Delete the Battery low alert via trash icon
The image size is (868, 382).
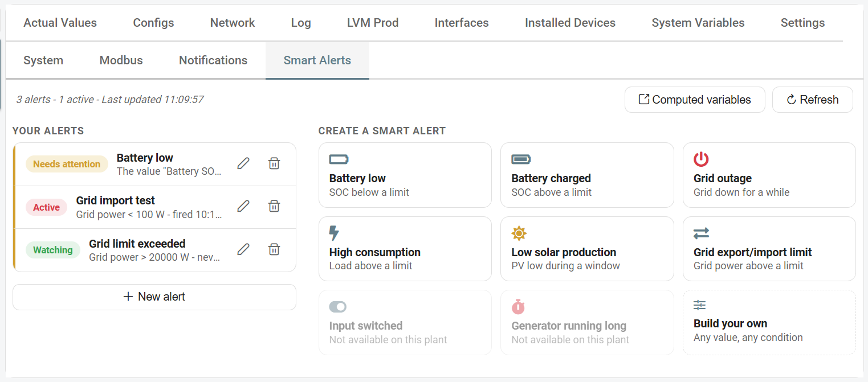pos(274,163)
